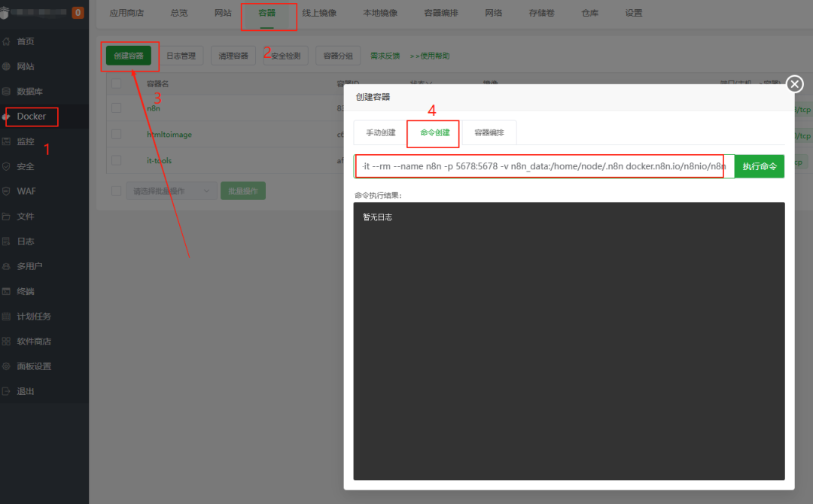
Task: Open the it-tools container link
Action: click(159, 160)
